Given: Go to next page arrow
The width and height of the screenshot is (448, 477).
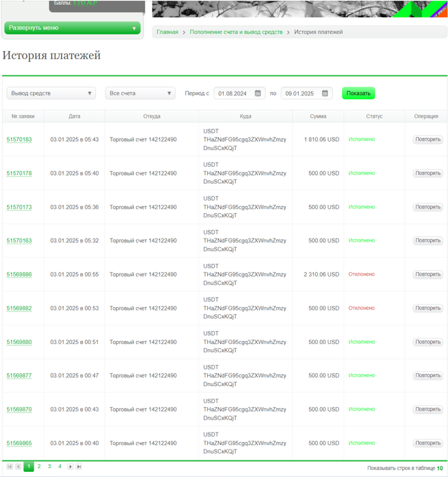Looking at the screenshot, I should 70,466.
